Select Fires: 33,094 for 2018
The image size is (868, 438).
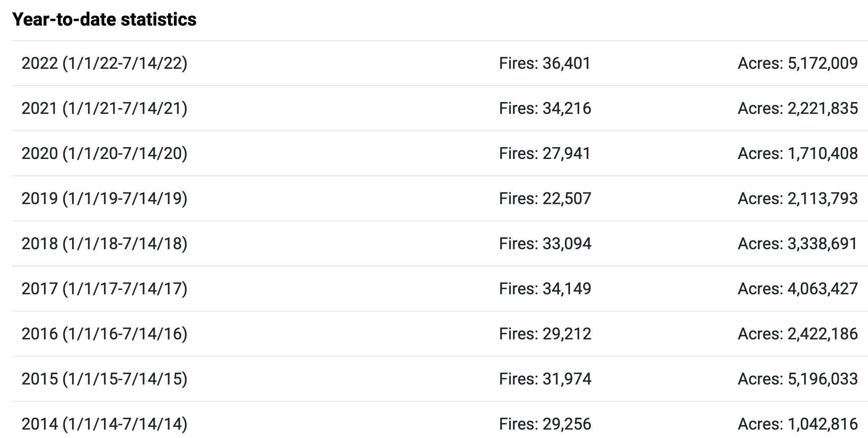pyautogui.click(x=545, y=243)
